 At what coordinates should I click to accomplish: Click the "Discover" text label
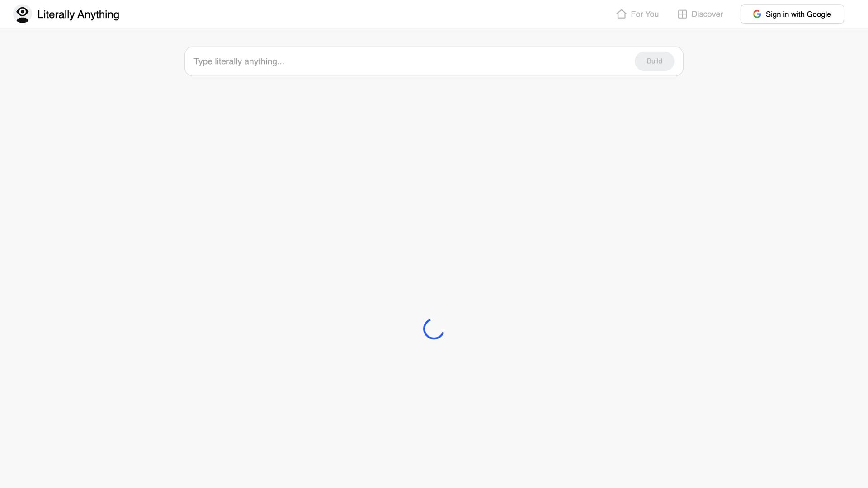coord(707,14)
